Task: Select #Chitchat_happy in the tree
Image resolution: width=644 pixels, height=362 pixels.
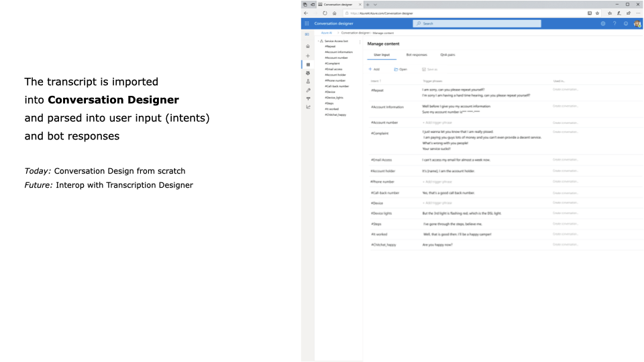Action: (335, 115)
